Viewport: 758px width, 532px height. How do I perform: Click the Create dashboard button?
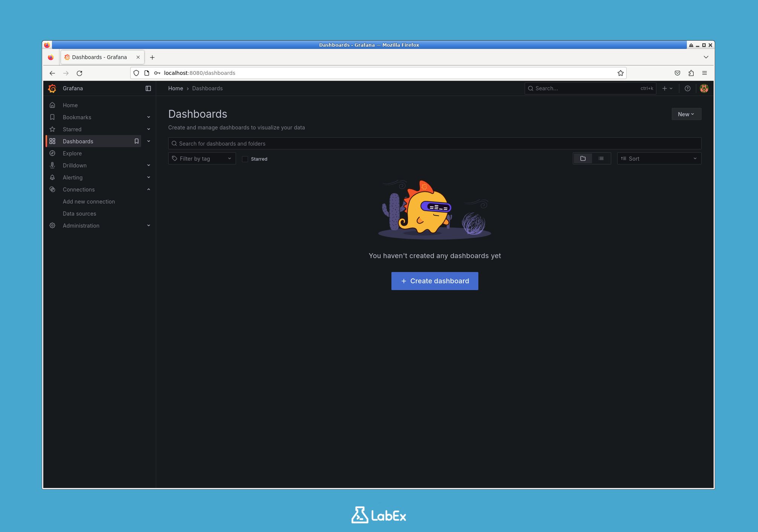[x=434, y=281]
